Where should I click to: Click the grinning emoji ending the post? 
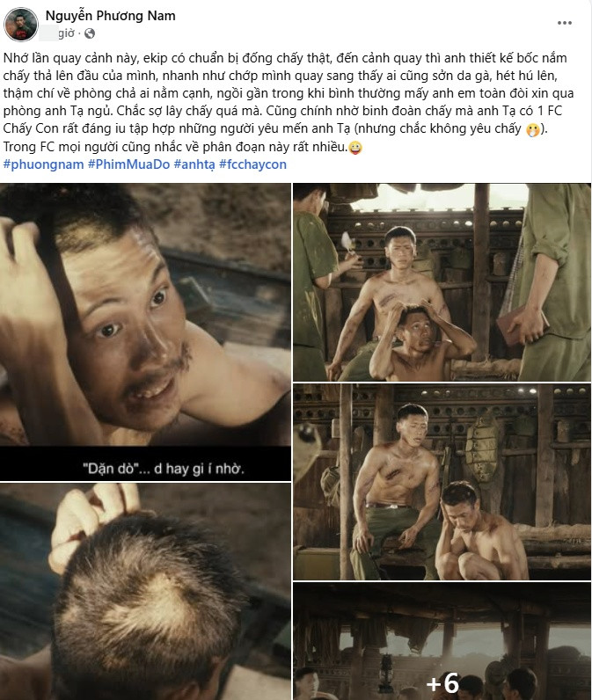point(355,147)
